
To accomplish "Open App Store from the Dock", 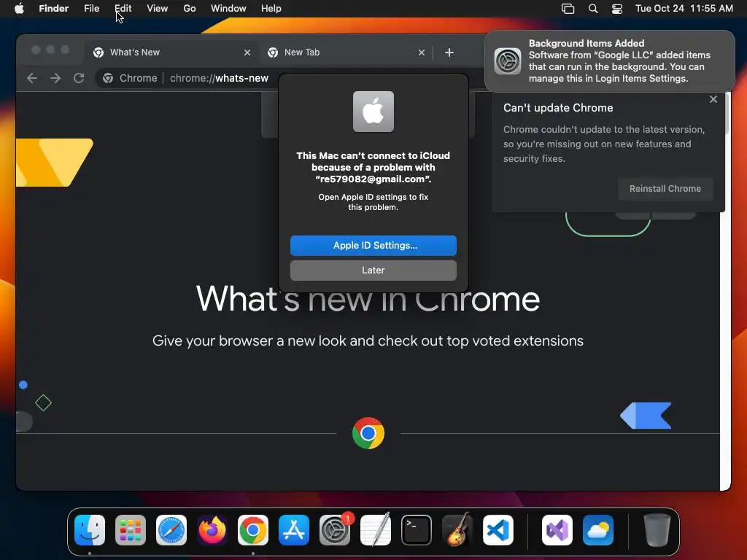I will click(x=294, y=530).
